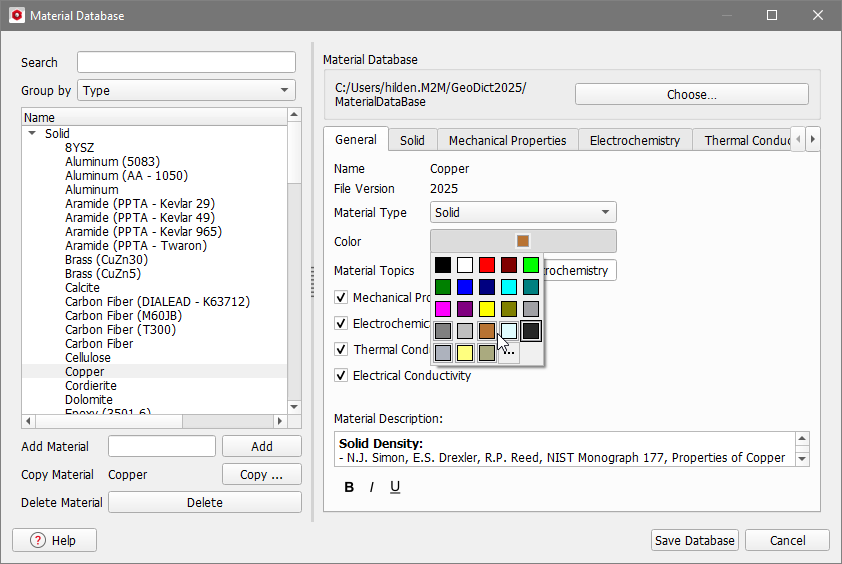Click the Choose... database button
Screen dimensions: 842x564
[x=692, y=94]
